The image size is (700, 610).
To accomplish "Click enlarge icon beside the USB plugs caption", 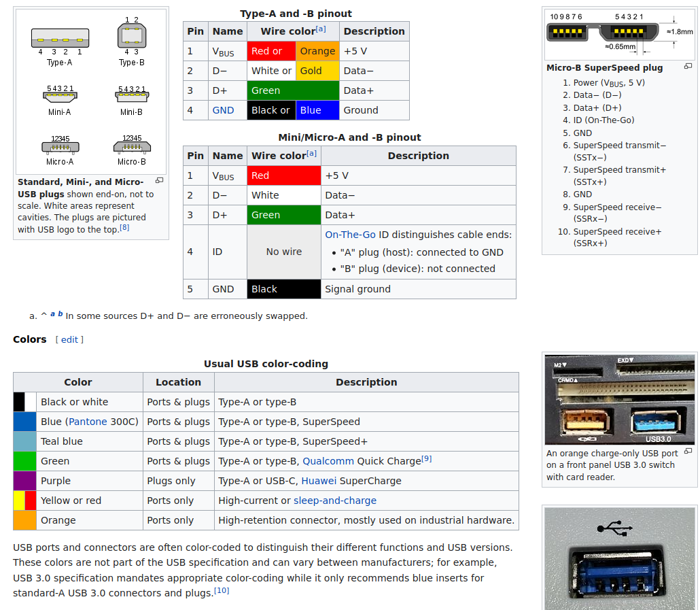I will 159,181.
